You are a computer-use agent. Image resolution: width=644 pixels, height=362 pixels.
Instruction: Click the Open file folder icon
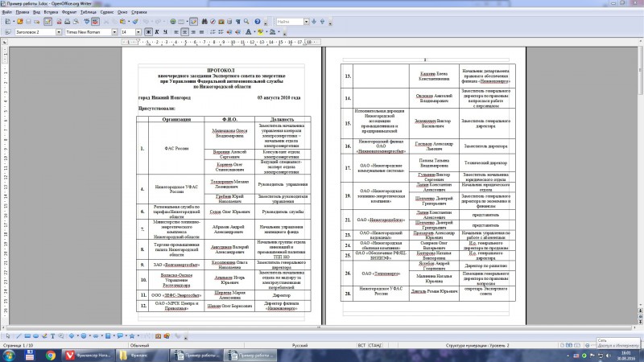[19, 22]
